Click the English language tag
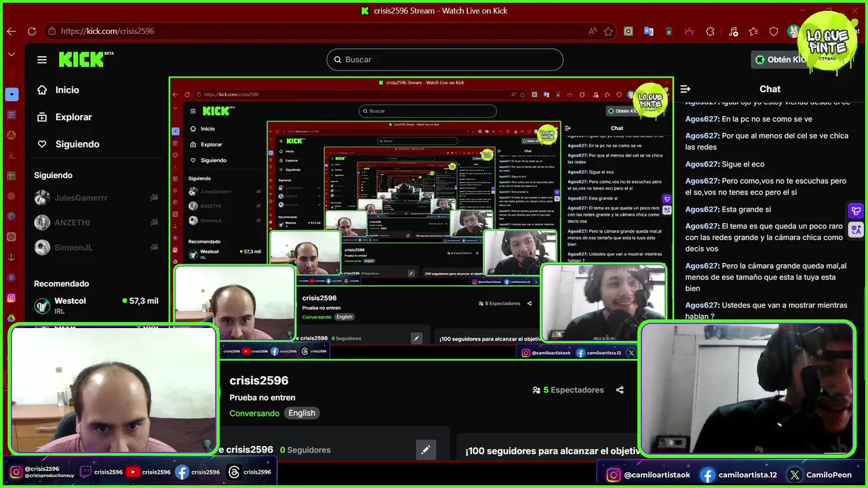The image size is (868, 488). pos(302,413)
